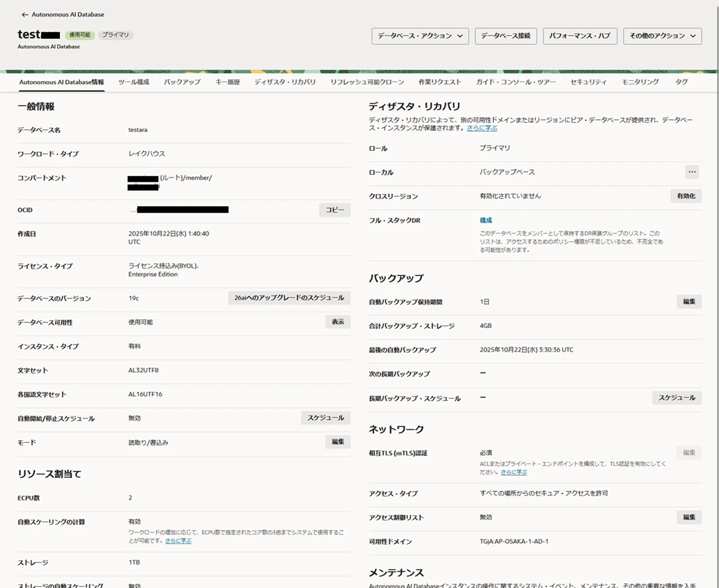Screen dimensions: 719x588
Task: Open the ローカル row three-dots menu
Action: tap(692, 172)
